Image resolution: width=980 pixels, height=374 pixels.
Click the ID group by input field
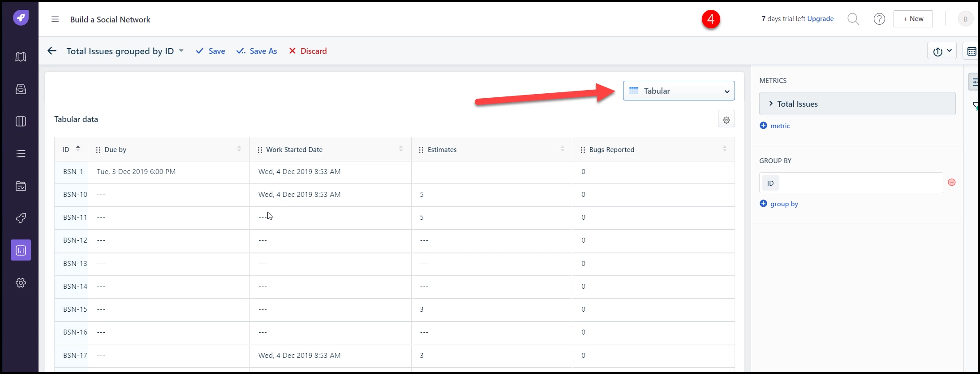pyautogui.click(x=851, y=183)
